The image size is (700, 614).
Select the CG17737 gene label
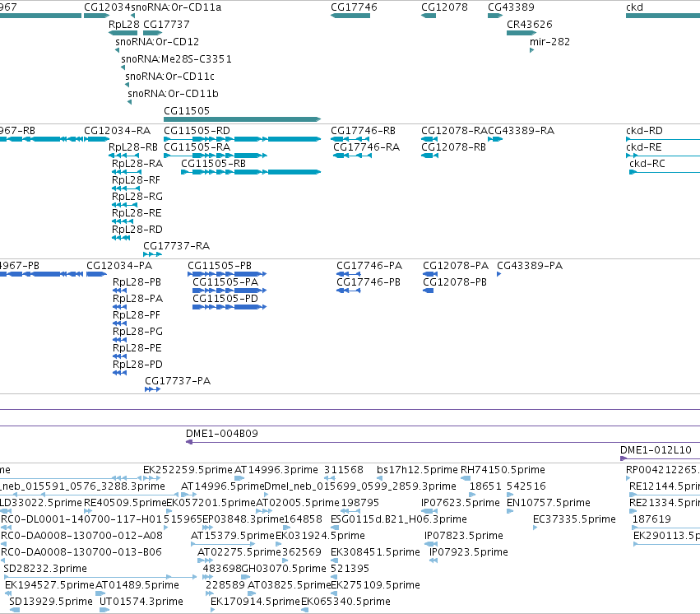coord(166,24)
